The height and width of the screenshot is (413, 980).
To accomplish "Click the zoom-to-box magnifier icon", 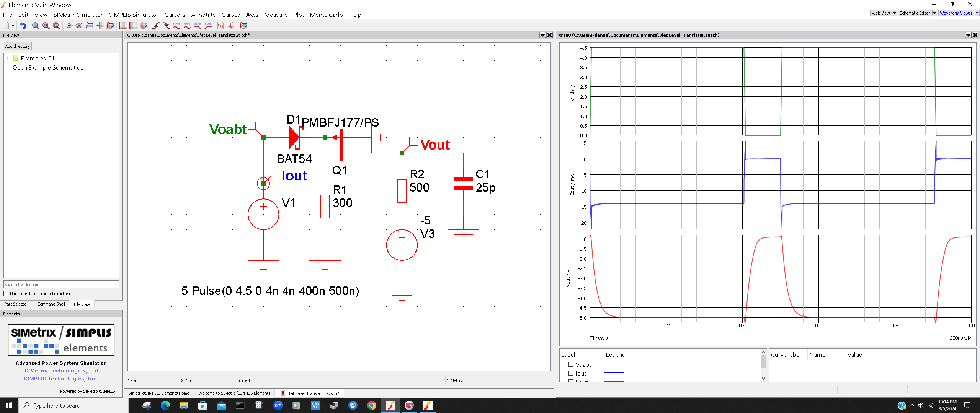I will [x=56, y=26].
